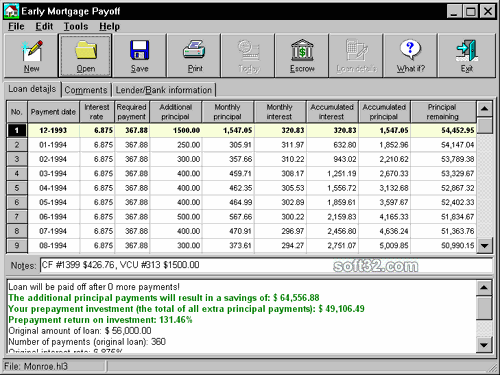Click the payment table's scroll up arrow

click(484, 108)
